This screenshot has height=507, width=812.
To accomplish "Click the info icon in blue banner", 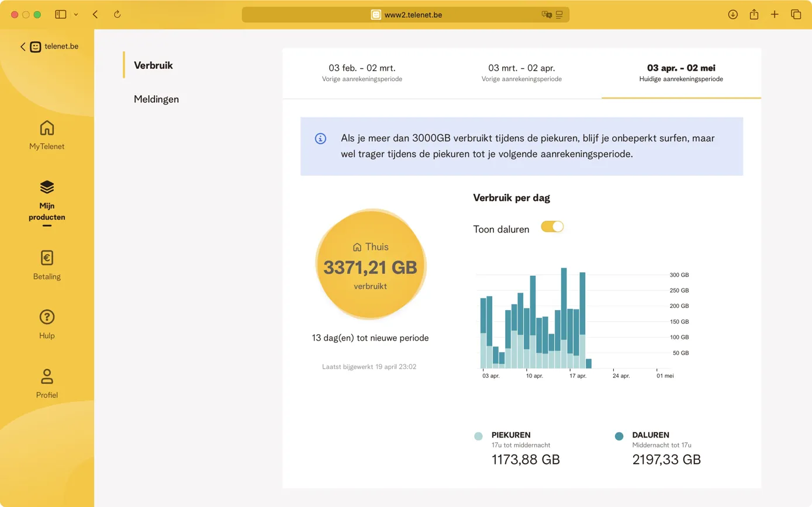I will [320, 138].
